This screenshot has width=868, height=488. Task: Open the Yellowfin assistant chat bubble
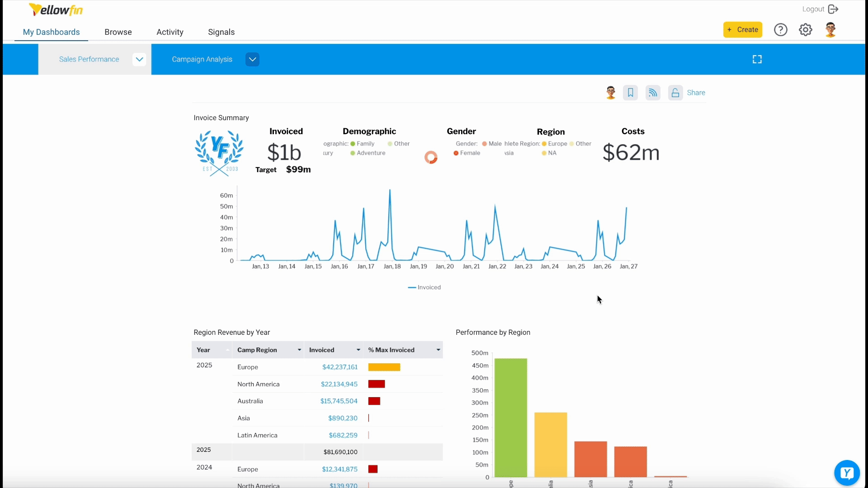pos(846,473)
